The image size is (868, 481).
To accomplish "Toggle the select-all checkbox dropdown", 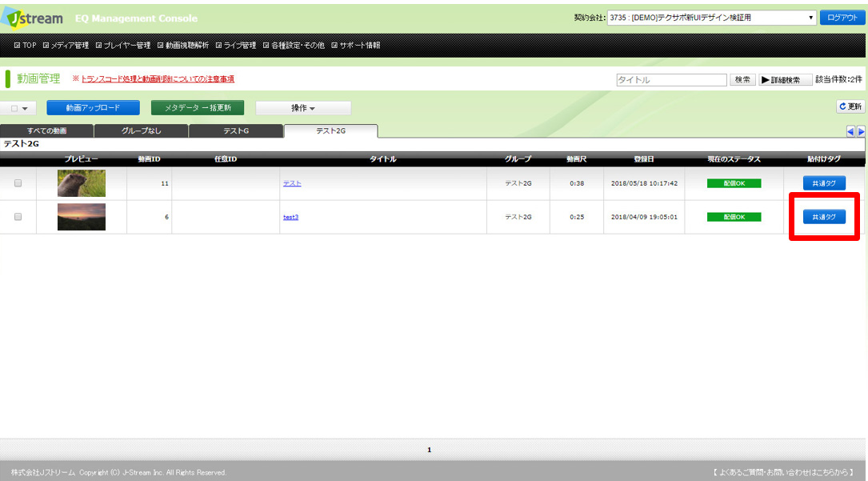I will click(x=19, y=108).
